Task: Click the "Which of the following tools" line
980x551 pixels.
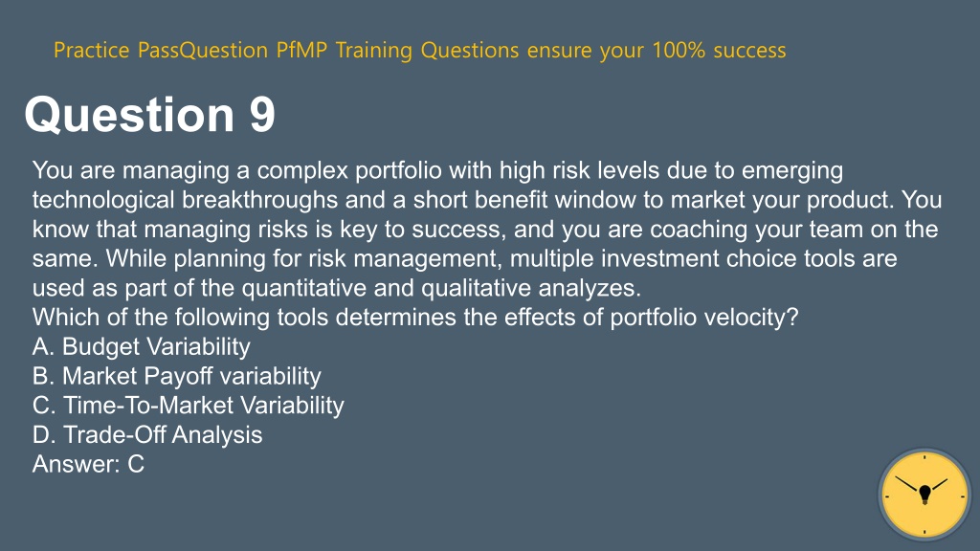Action: coord(415,318)
